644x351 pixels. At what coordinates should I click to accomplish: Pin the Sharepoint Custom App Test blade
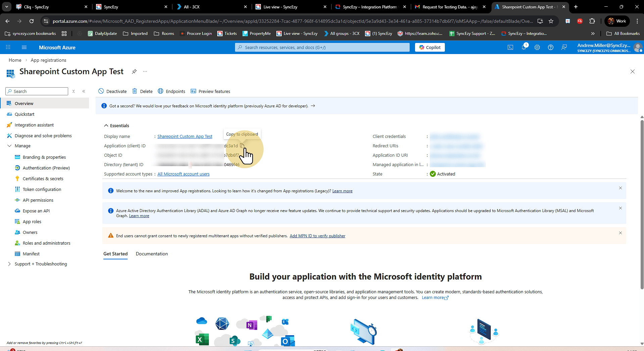pyautogui.click(x=134, y=71)
